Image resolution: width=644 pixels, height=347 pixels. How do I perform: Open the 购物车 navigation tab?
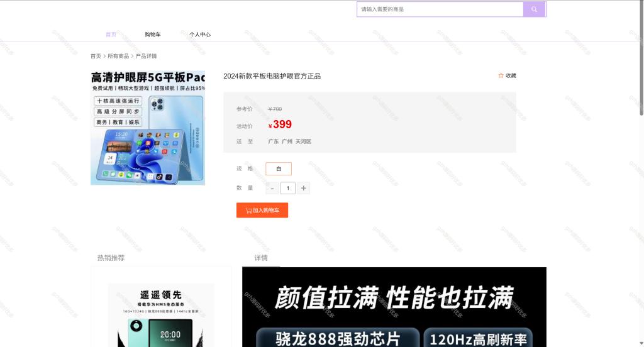(x=153, y=35)
